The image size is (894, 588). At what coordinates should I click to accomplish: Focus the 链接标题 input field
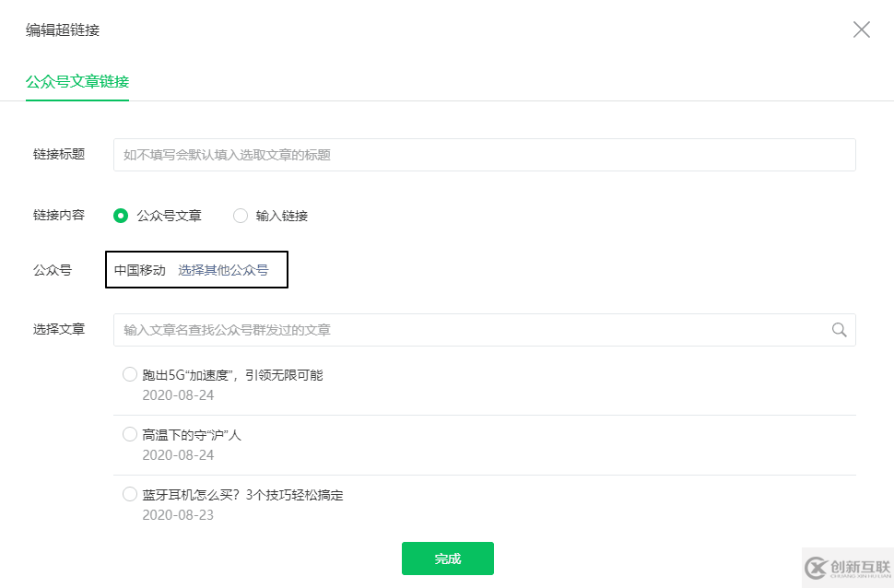484,155
